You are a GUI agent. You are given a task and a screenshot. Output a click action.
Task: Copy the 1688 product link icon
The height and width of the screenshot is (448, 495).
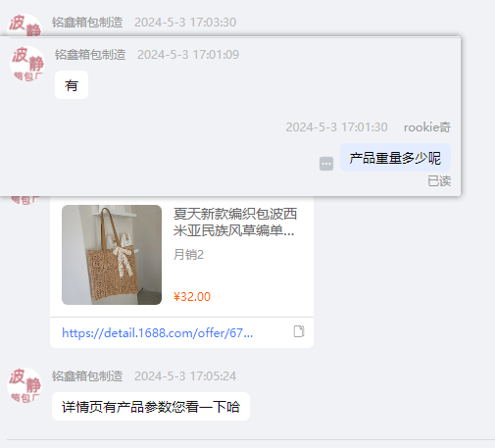(x=299, y=331)
